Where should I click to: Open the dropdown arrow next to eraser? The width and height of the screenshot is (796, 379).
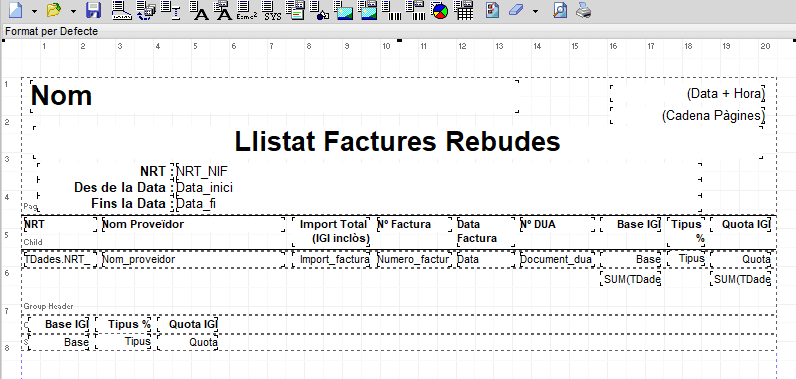(x=535, y=11)
